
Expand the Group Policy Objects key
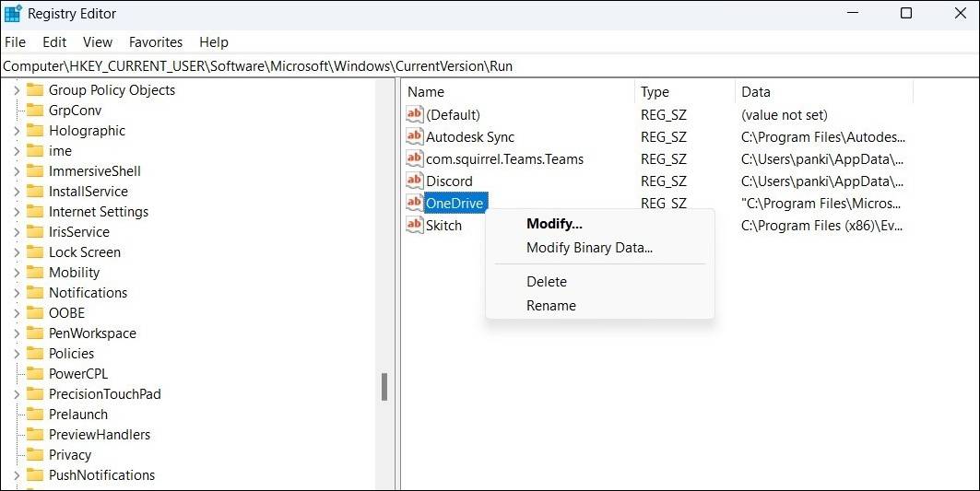coord(17,90)
